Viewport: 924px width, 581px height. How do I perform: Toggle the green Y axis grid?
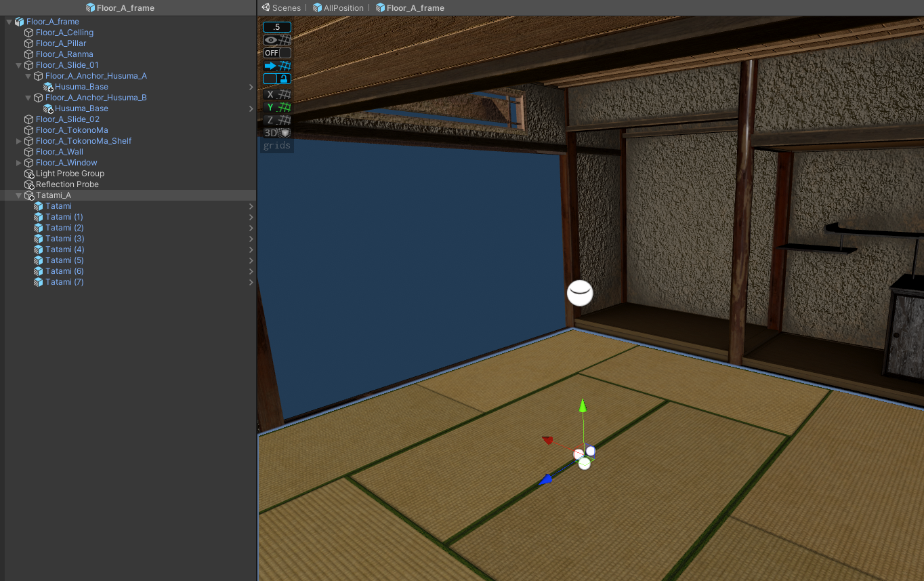[x=277, y=108]
